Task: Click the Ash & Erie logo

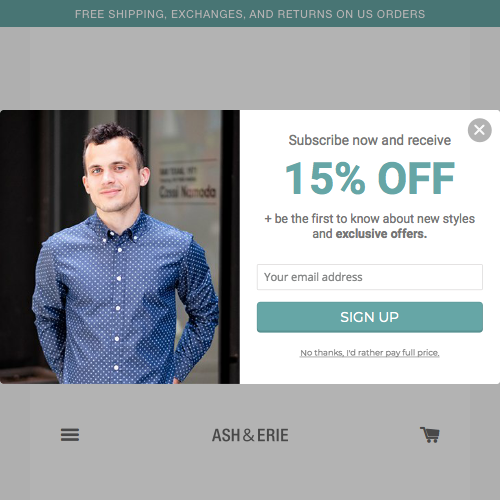Action: point(250,435)
